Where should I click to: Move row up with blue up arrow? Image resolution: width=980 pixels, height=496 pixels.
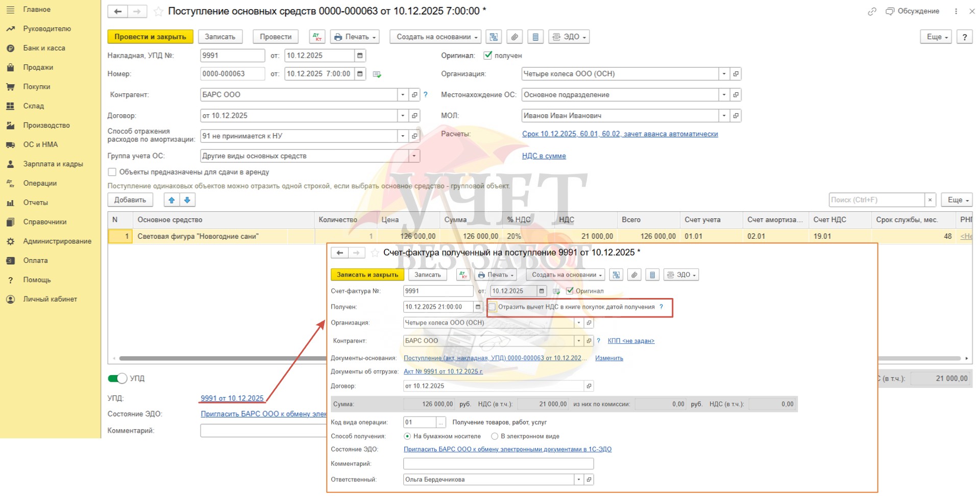click(x=171, y=200)
